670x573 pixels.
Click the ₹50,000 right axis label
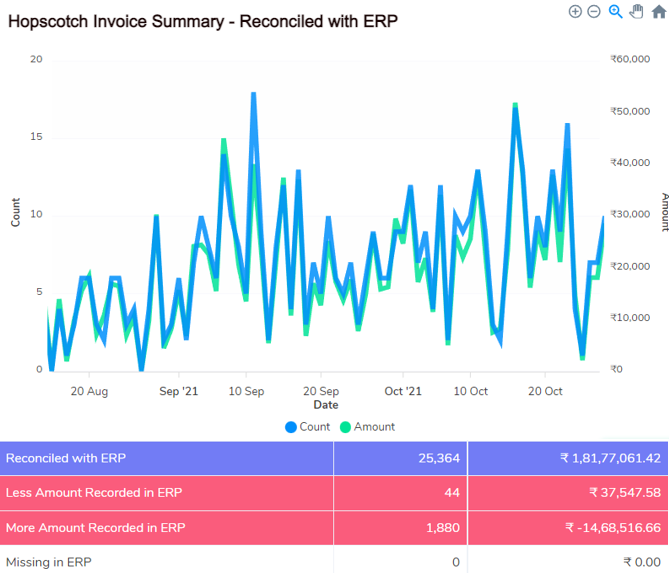pos(630,111)
